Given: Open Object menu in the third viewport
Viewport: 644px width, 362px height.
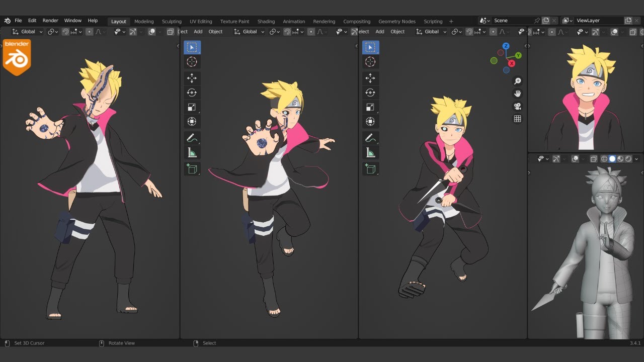Looking at the screenshot, I should point(397,32).
